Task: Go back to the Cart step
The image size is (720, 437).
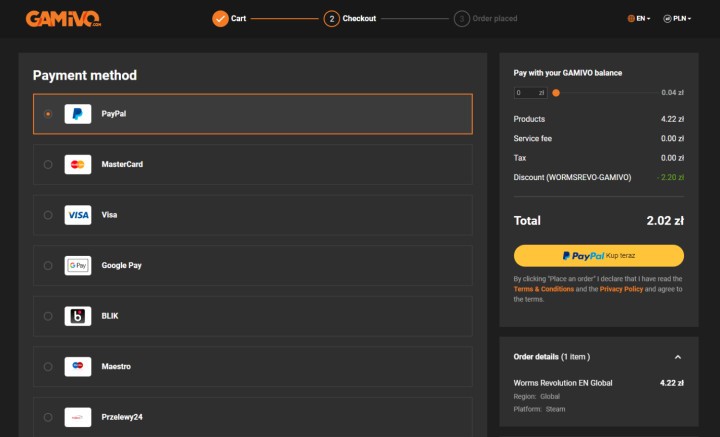Action: point(238,18)
